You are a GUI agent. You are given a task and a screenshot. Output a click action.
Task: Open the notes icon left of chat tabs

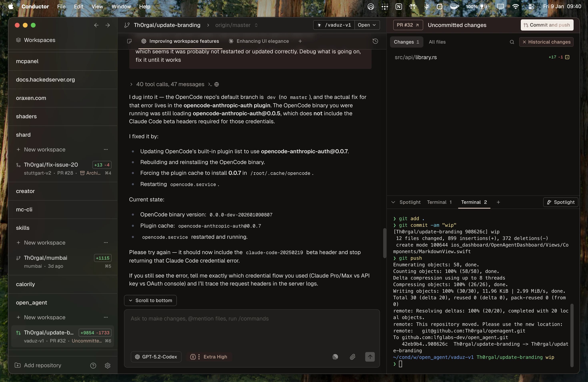point(129,41)
